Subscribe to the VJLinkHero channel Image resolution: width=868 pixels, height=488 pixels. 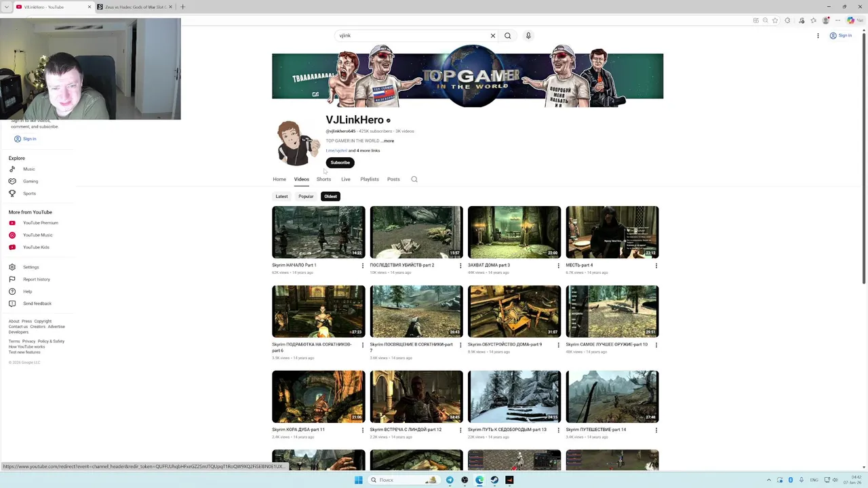coord(340,163)
